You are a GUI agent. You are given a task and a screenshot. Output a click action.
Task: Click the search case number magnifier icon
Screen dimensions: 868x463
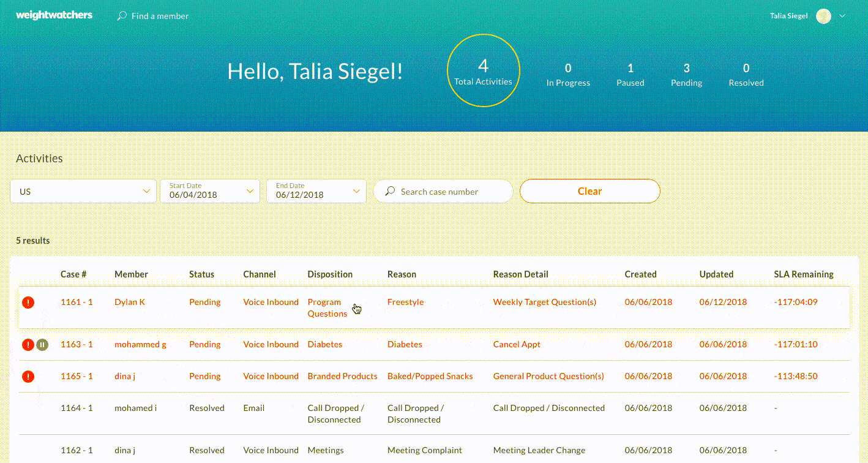tap(390, 192)
